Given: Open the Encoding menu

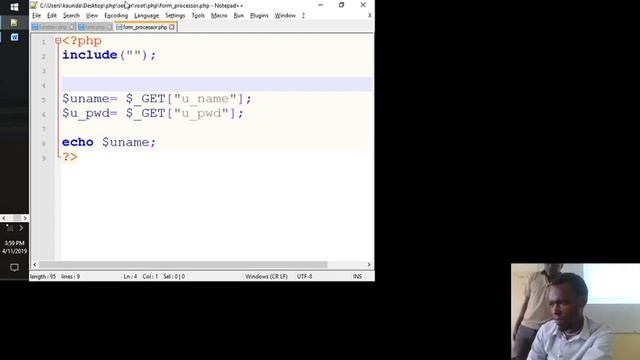Looking at the screenshot, I should [116, 16].
